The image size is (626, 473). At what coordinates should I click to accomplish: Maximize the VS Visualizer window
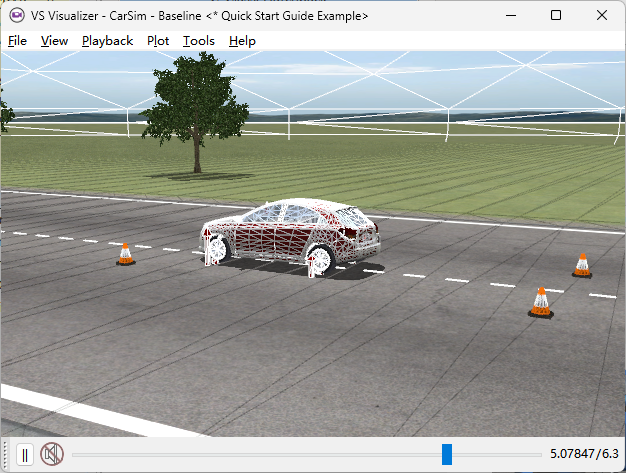556,16
